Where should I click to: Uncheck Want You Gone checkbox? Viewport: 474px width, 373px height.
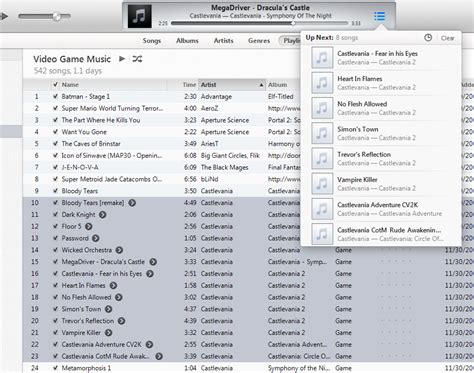pyautogui.click(x=55, y=132)
